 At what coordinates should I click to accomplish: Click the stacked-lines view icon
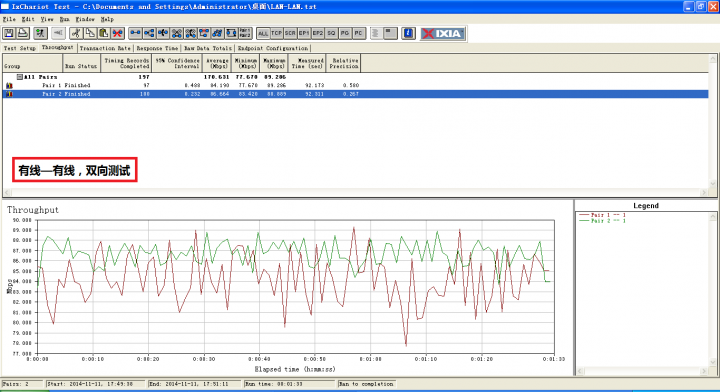(376, 33)
